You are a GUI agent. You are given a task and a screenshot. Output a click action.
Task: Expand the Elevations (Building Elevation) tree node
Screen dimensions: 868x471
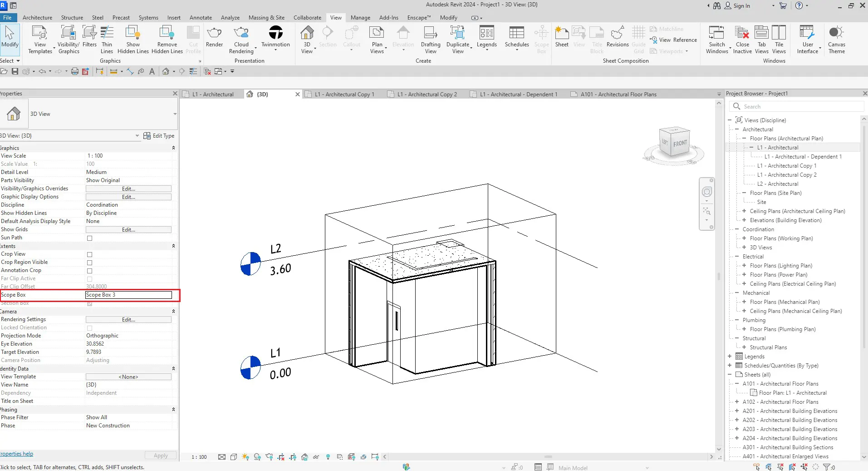point(744,220)
